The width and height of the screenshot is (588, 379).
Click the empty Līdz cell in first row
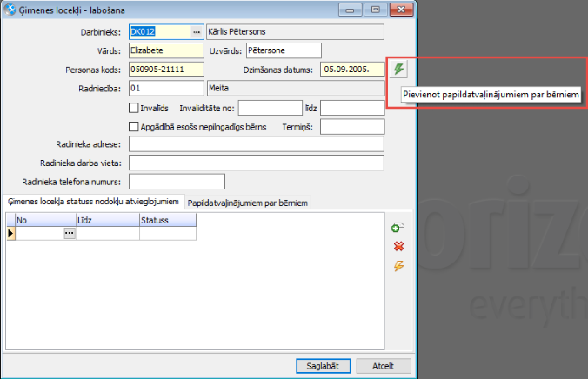pos(108,233)
